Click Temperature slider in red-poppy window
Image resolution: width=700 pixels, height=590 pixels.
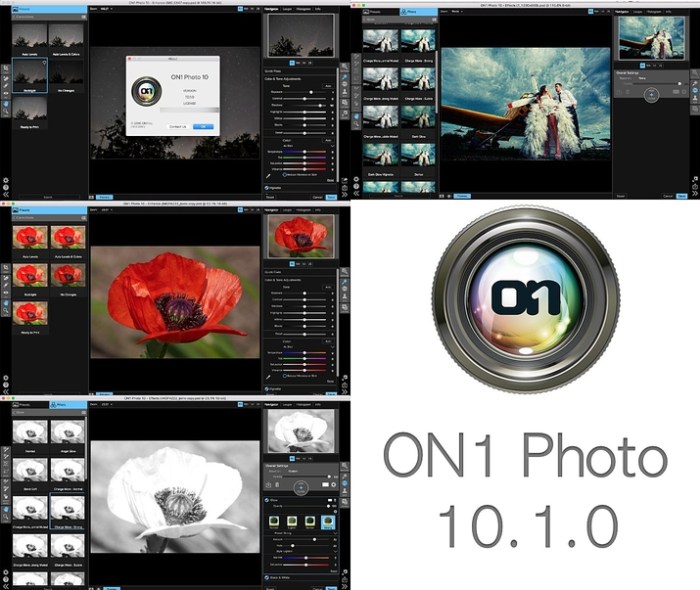tap(305, 353)
